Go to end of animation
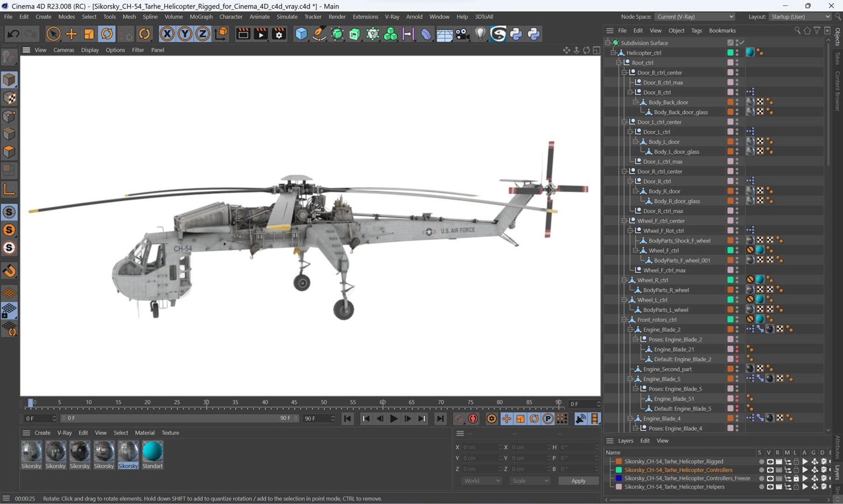843x504 pixels. point(440,419)
